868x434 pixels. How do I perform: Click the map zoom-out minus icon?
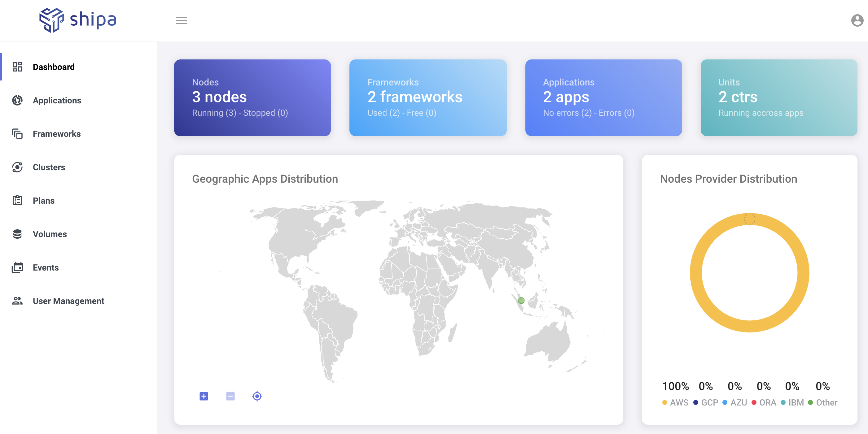tap(230, 396)
